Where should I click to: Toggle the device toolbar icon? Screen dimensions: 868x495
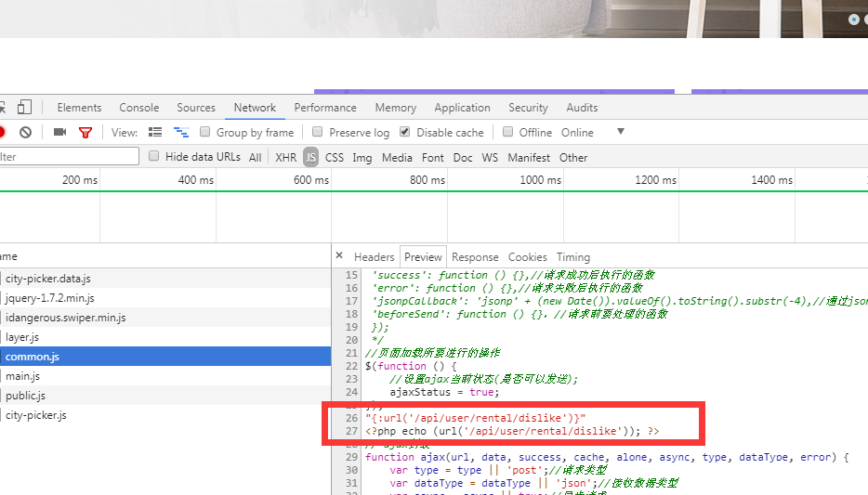point(25,108)
